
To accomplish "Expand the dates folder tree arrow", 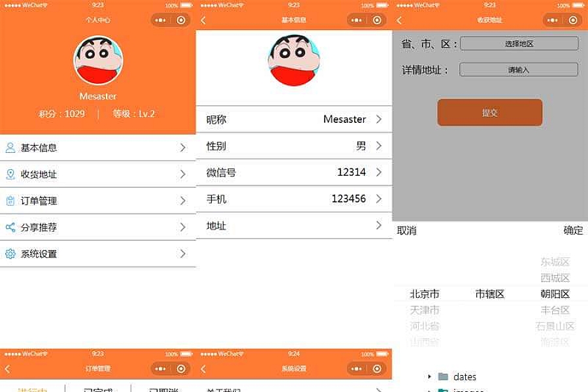I will pyautogui.click(x=429, y=376).
